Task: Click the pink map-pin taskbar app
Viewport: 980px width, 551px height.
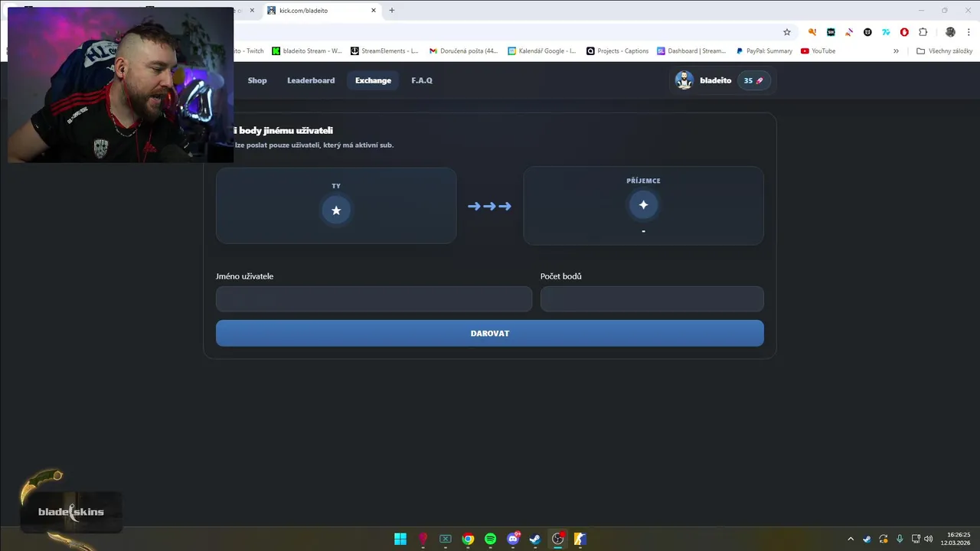Action: coord(423,539)
